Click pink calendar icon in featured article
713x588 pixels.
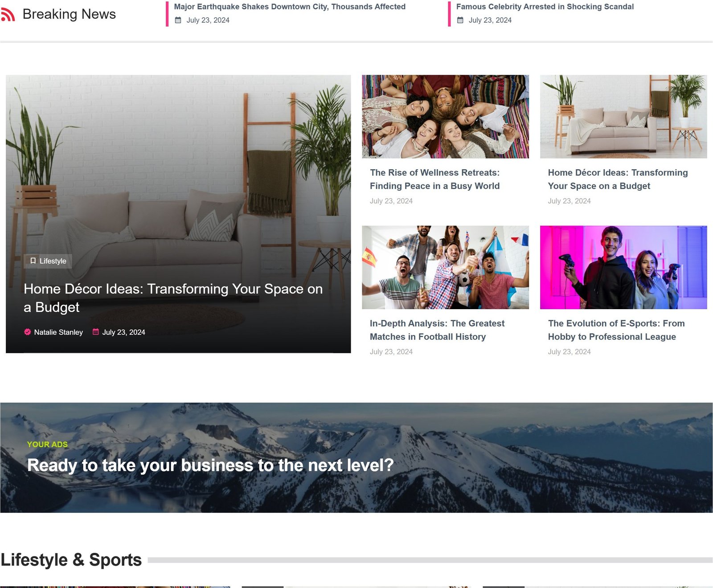[95, 332]
